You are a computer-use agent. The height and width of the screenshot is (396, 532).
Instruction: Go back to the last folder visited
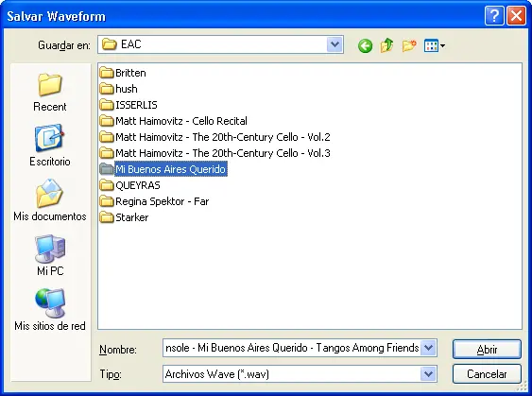(365, 45)
